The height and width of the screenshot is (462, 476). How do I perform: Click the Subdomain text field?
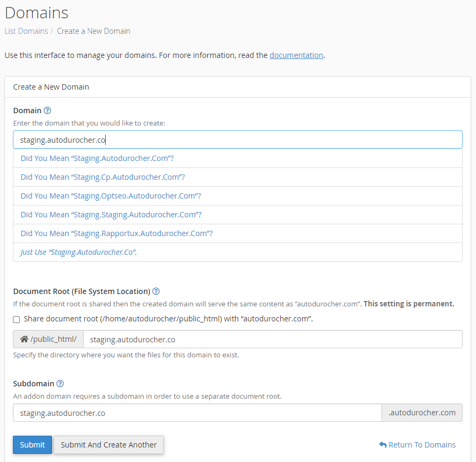point(197,413)
